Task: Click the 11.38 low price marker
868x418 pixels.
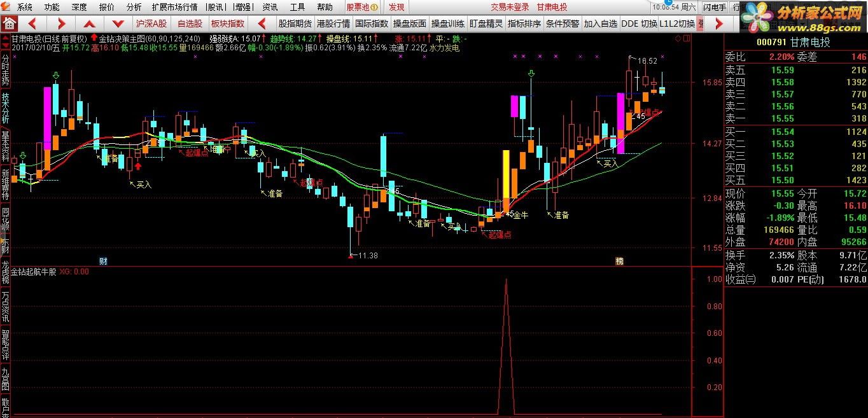Action: point(368,256)
